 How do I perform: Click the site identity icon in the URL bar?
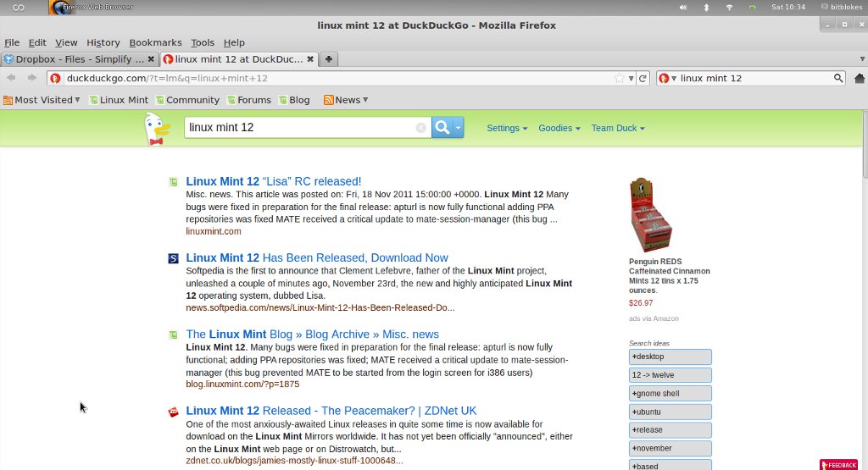coord(55,79)
